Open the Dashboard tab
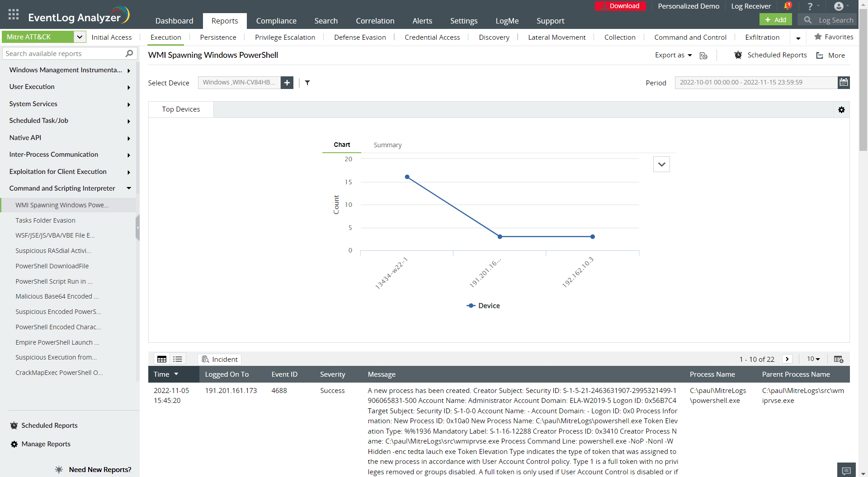868x477 pixels. 174,21
